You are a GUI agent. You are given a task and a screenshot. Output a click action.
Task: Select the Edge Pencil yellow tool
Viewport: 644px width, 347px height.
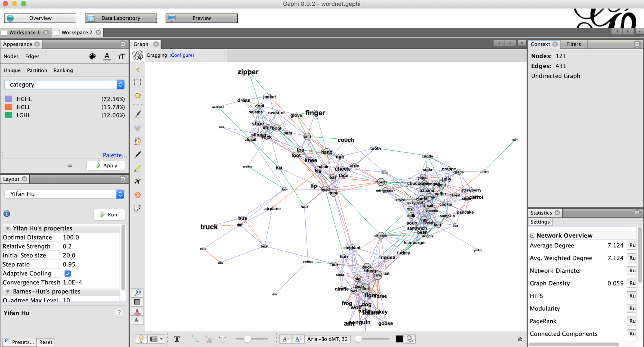click(138, 168)
